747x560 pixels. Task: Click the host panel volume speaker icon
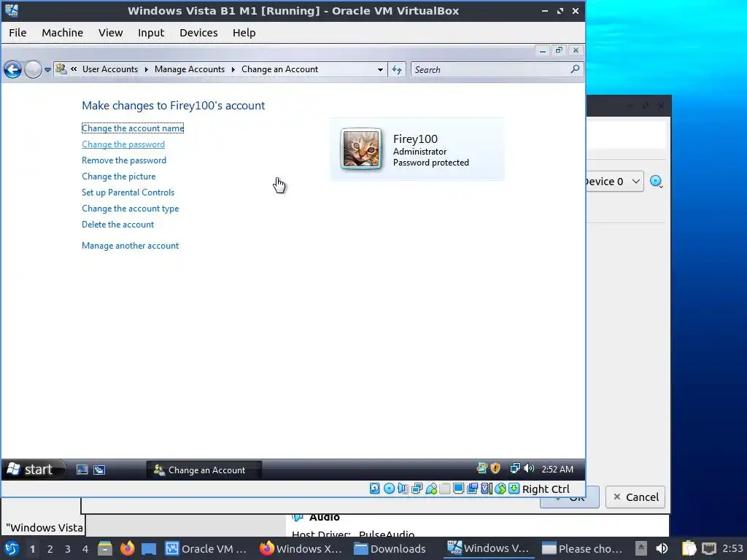(x=662, y=548)
